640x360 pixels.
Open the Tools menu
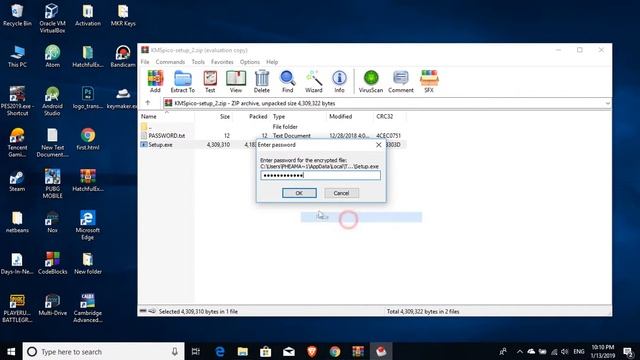pyautogui.click(x=198, y=62)
